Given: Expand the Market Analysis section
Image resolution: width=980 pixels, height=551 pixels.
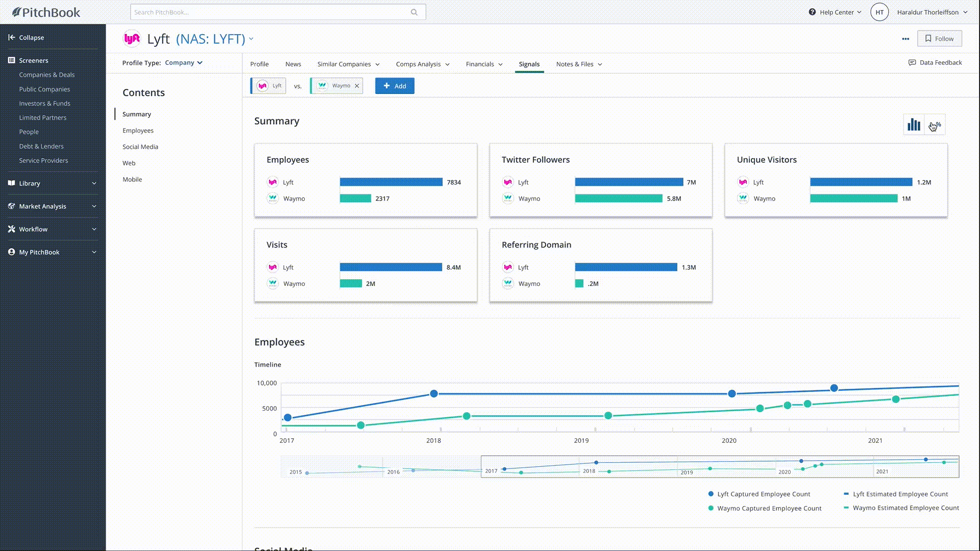Looking at the screenshot, I should point(94,206).
